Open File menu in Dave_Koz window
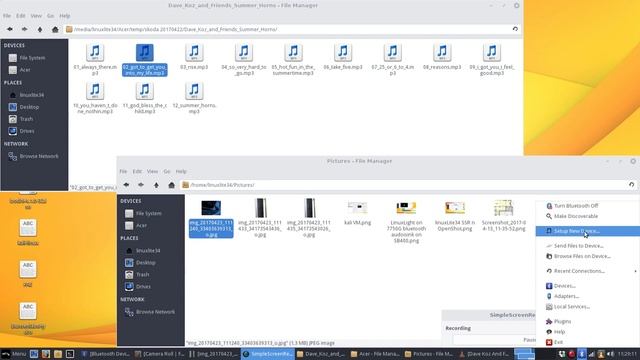This screenshot has height=360, width=640. pos(7,16)
